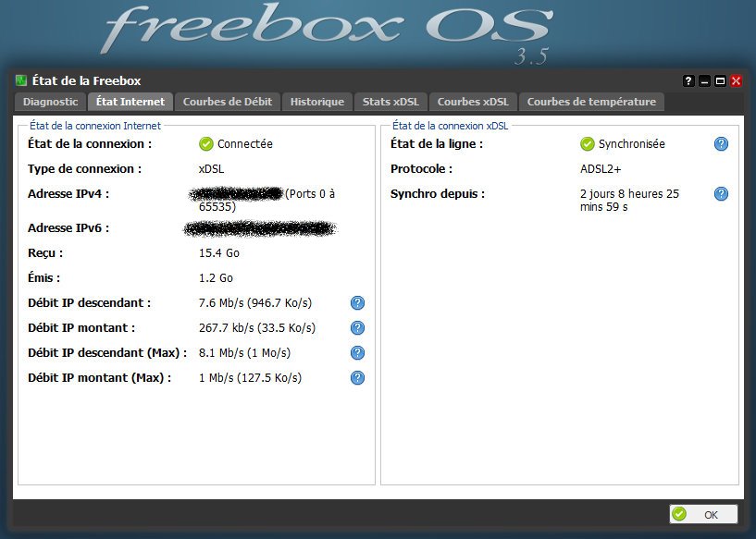Close the État de la Freebox window
Screen dimensions: 756x539
pyautogui.click(x=736, y=81)
